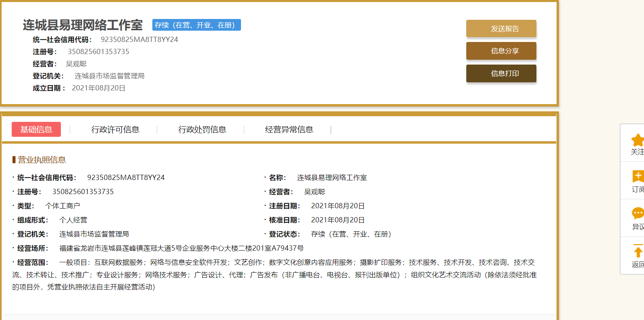
Task: Click the 经营范围 description paragraph
Action: 274,274
